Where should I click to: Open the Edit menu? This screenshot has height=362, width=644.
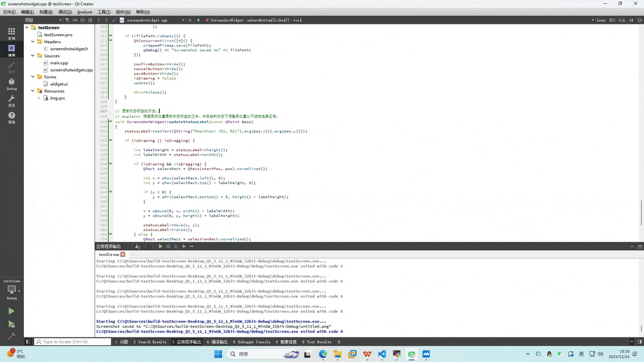(27, 12)
